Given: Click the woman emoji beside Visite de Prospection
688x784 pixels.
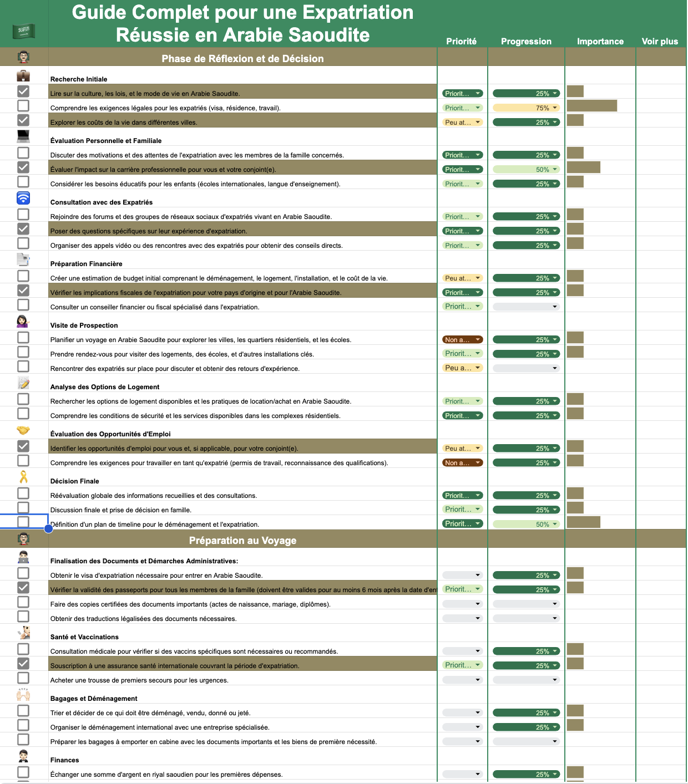Looking at the screenshot, I should (23, 321).
